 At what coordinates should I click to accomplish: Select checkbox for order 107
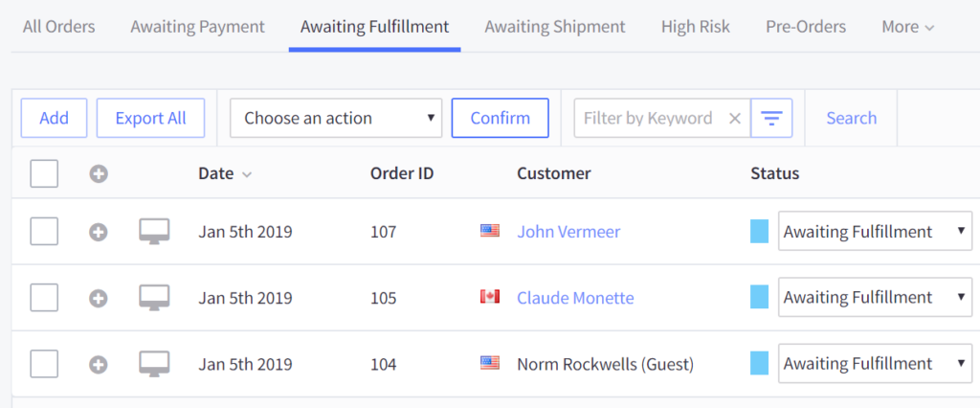[44, 232]
